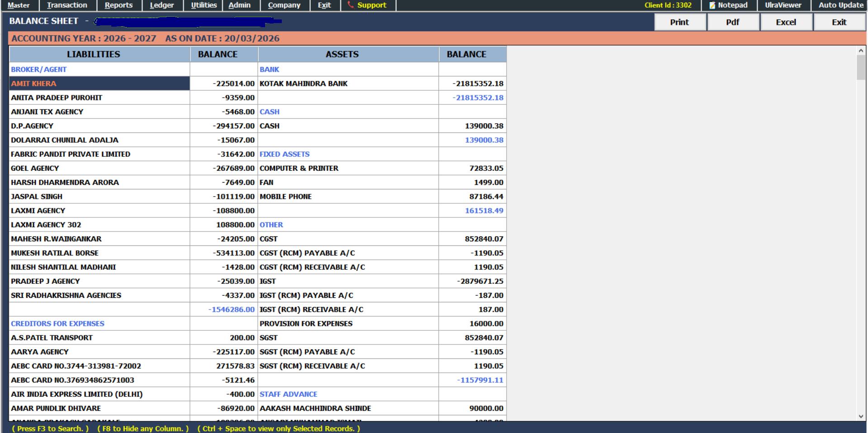Viewport: 868px width, 433px height.
Task: Open the Transaction menu
Action: [67, 5]
